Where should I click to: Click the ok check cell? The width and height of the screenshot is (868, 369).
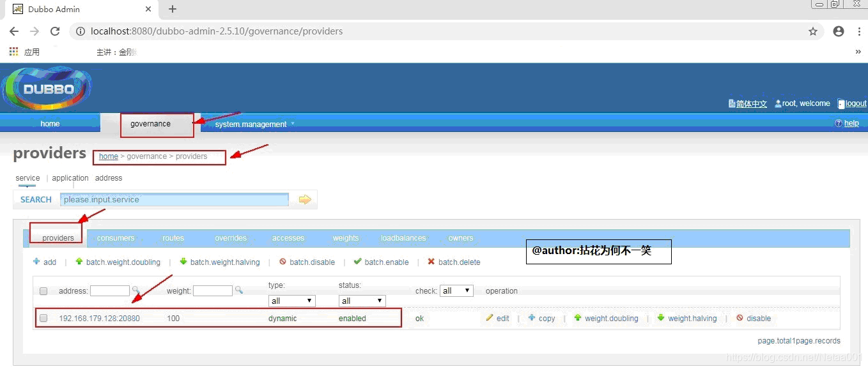pyautogui.click(x=419, y=319)
